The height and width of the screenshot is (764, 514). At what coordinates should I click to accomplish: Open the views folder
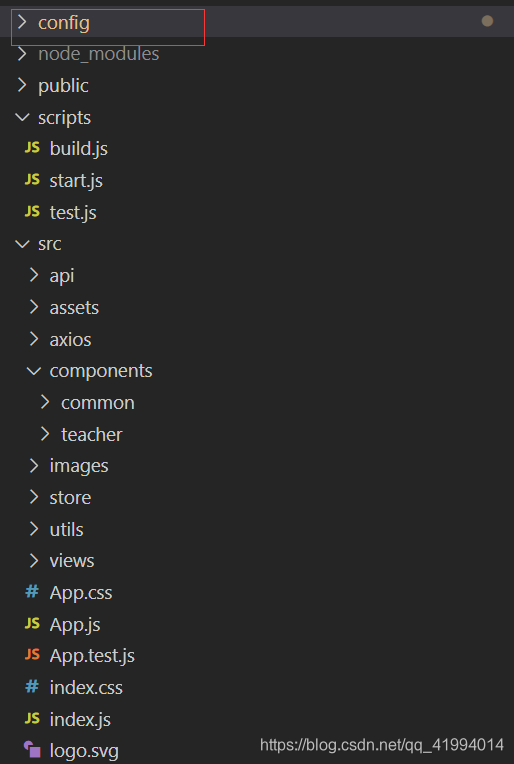[72, 561]
